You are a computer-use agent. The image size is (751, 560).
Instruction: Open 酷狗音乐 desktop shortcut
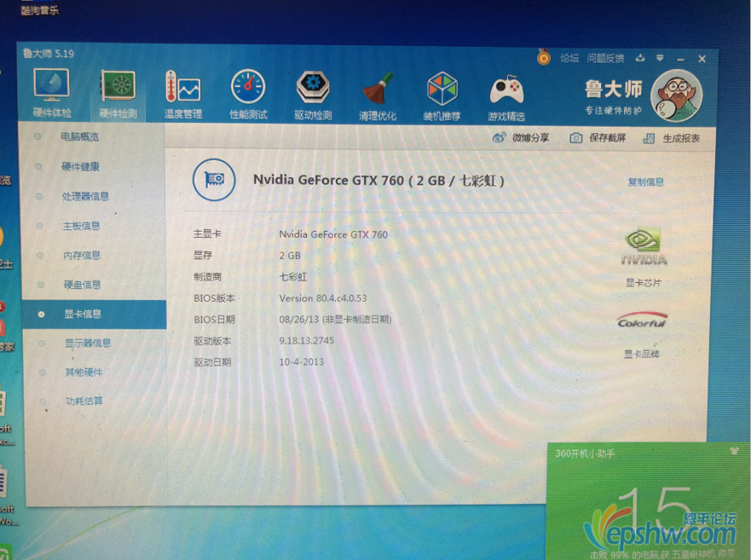tap(39, 10)
